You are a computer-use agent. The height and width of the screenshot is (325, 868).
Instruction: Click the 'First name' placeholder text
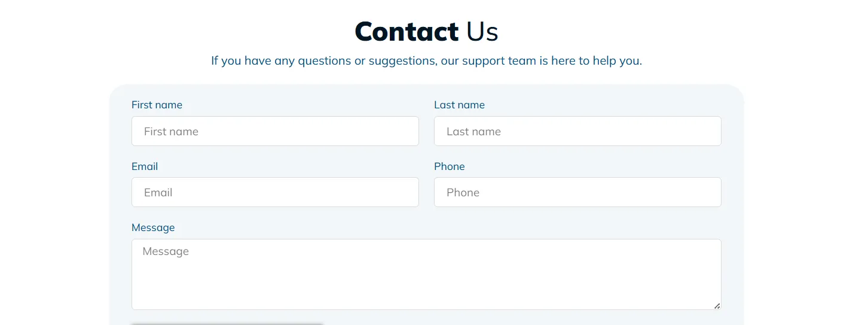click(x=171, y=132)
